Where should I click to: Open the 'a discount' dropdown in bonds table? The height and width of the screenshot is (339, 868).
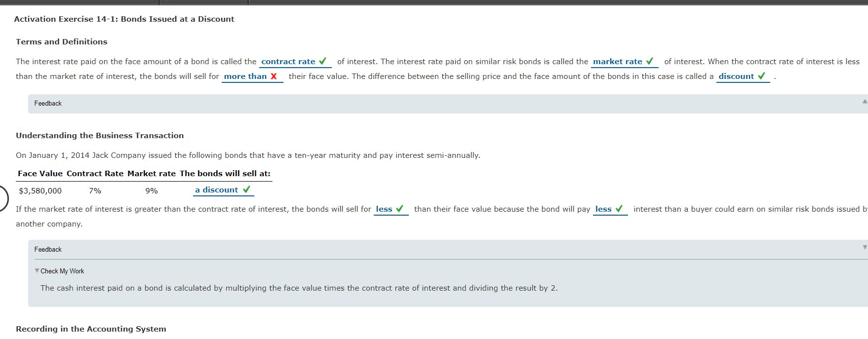(x=223, y=190)
